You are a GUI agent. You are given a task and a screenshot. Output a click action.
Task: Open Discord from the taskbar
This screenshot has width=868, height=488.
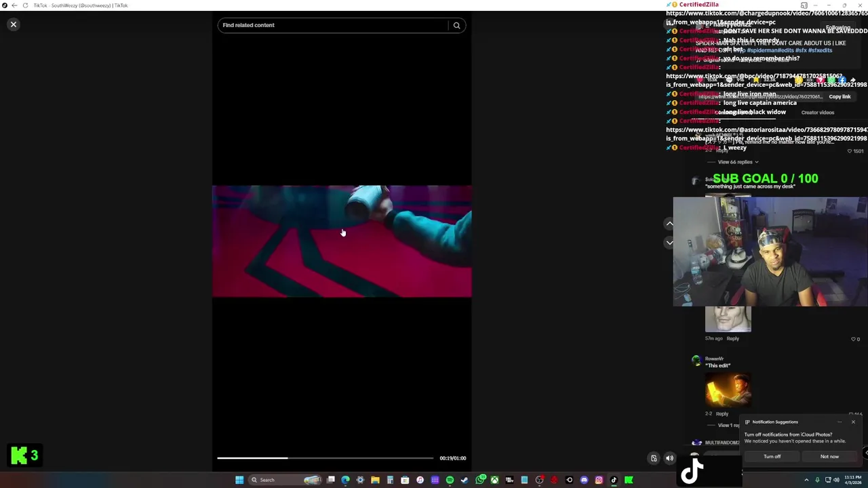click(x=584, y=480)
